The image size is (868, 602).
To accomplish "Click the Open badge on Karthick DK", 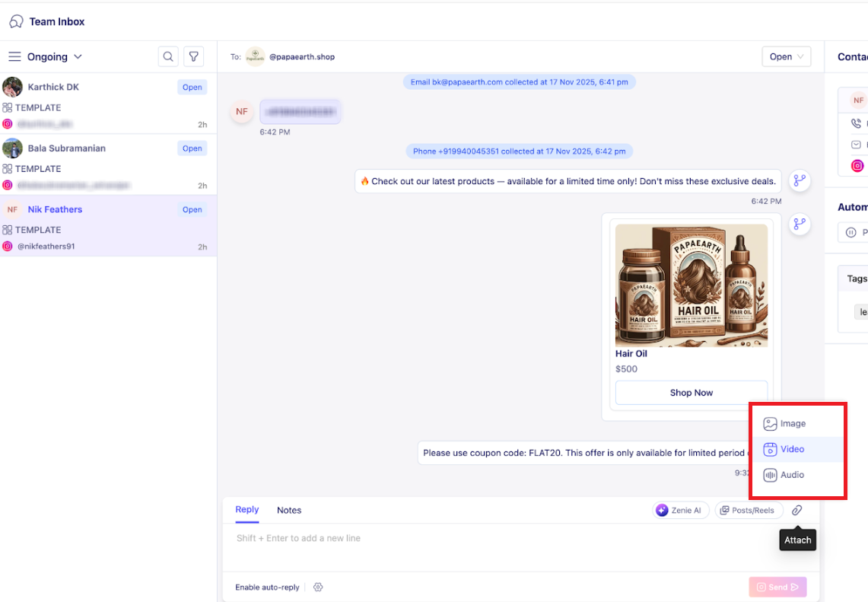I will (x=192, y=87).
